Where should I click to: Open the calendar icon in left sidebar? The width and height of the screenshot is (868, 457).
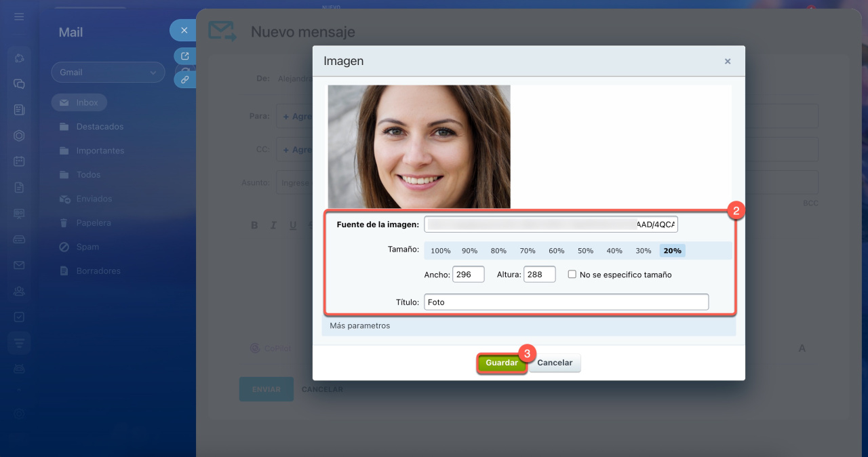pyautogui.click(x=19, y=161)
